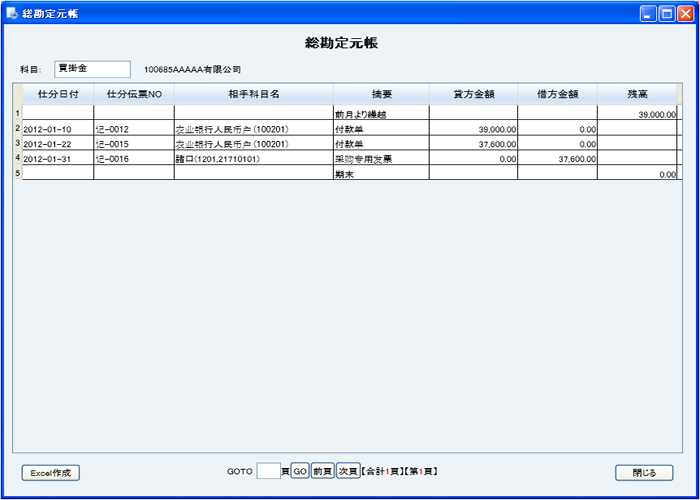Click the 相手科目名 column header

(x=253, y=94)
